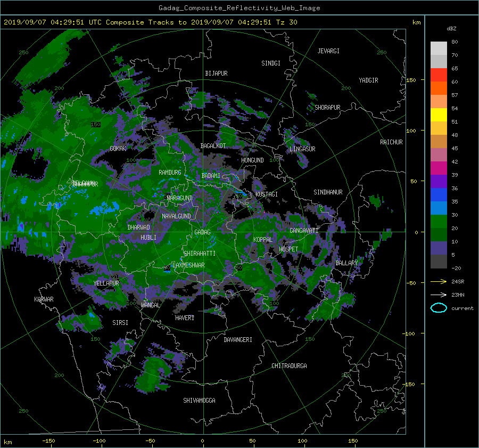Select the BIJAPUR city label

point(216,74)
